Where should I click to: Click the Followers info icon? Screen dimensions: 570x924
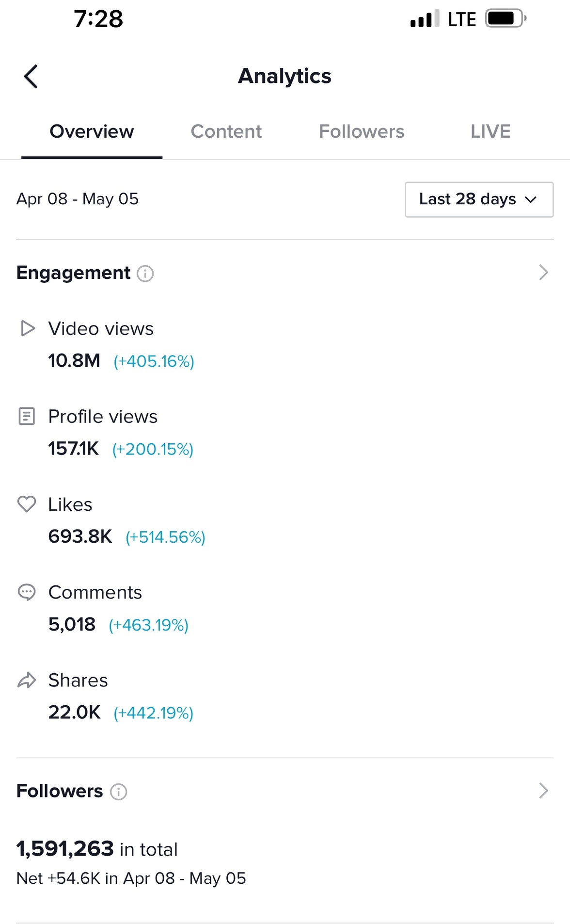coord(118,792)
